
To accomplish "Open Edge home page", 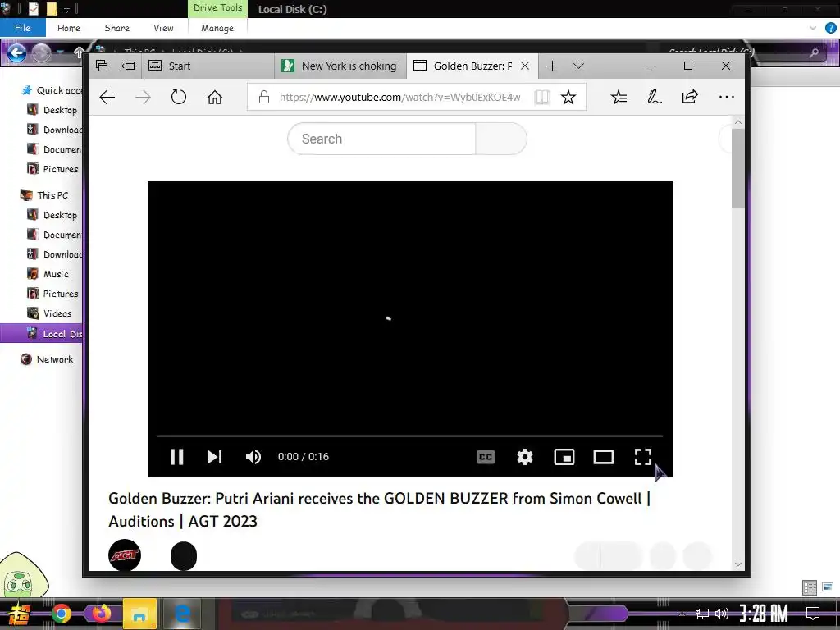I will click(x=215, y=97).
